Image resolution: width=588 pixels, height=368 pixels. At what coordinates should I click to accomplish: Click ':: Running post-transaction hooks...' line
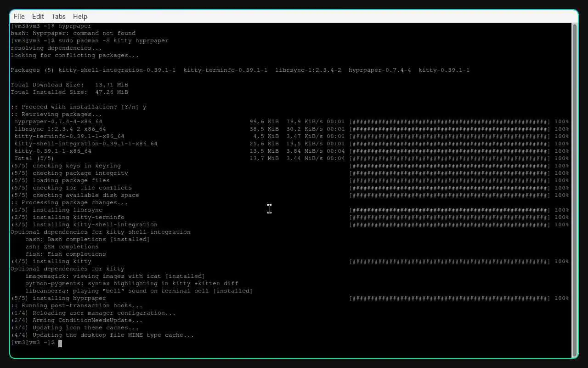[77, 305]
